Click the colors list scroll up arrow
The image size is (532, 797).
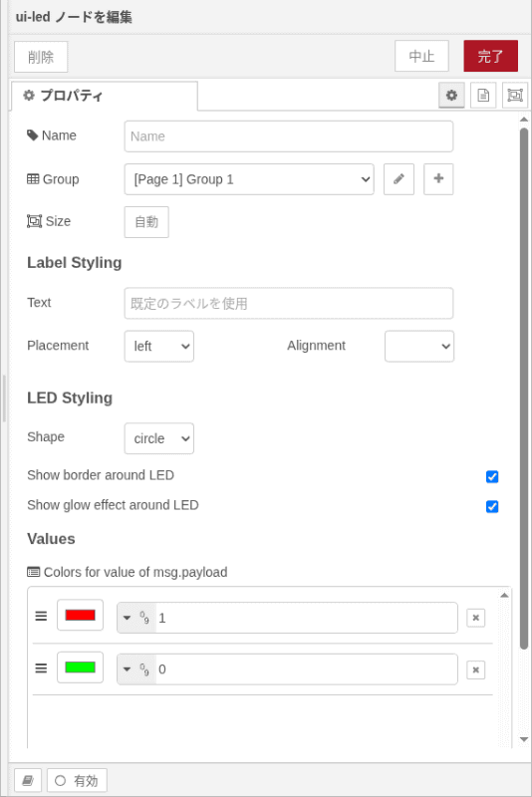click(504, 595)
